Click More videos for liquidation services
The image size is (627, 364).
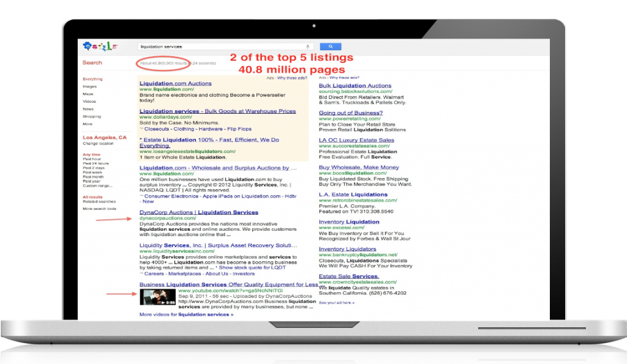click(x=186, y=315)
